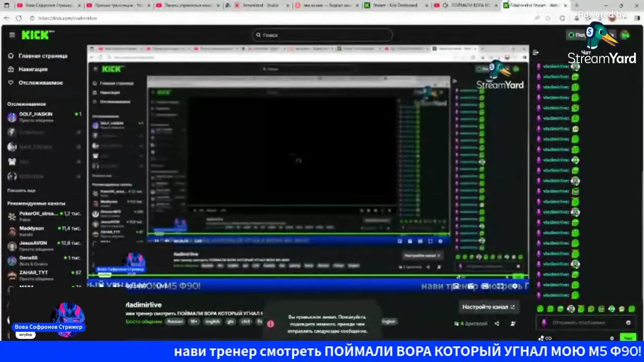
Task: Switch to the ПОЙМАЛИ ВОРА browser tab
Action: pyautogui.click(x=465, y=6)
